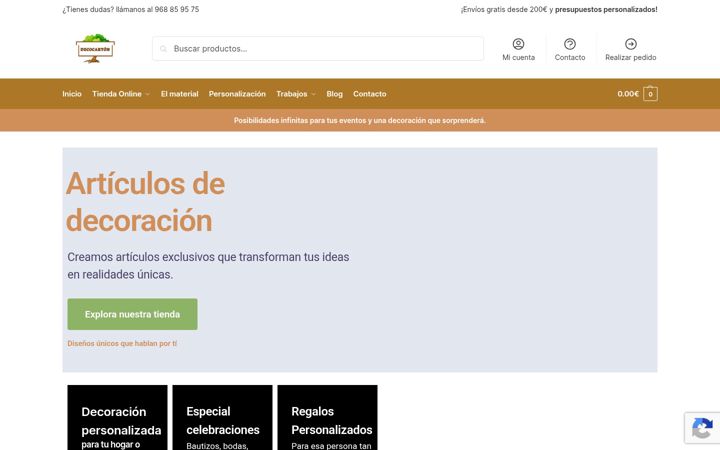Expand the Trabajos submenu chevron
Image resolution: width=720 pixels, height=450 pixels.
coord(313,94)
